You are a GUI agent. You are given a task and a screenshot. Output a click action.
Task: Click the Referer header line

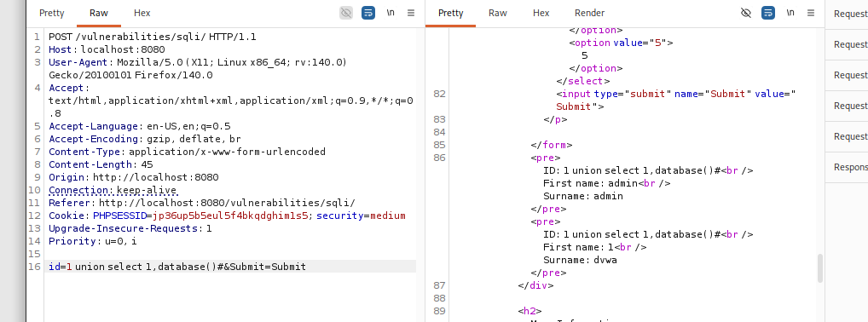pos(202,203)
